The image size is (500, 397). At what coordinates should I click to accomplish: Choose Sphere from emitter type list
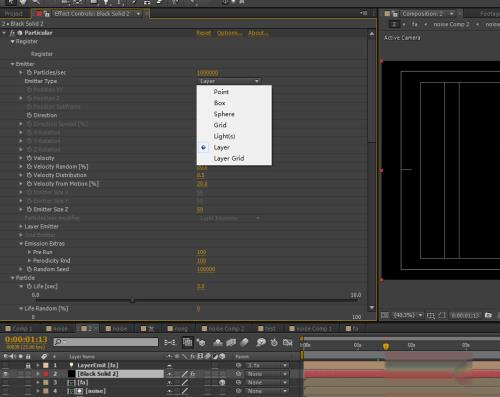tap(224, 114)
